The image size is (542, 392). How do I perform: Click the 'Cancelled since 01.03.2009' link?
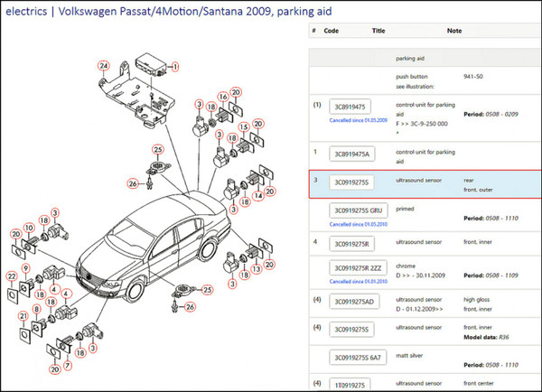click(x=360, y=120)
